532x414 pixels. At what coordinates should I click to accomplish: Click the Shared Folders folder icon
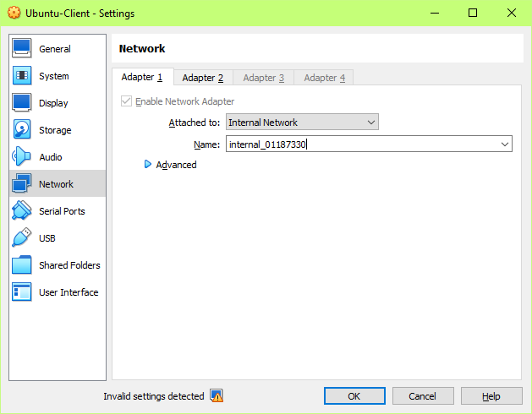pyautogui.click(x=22, y=264)
